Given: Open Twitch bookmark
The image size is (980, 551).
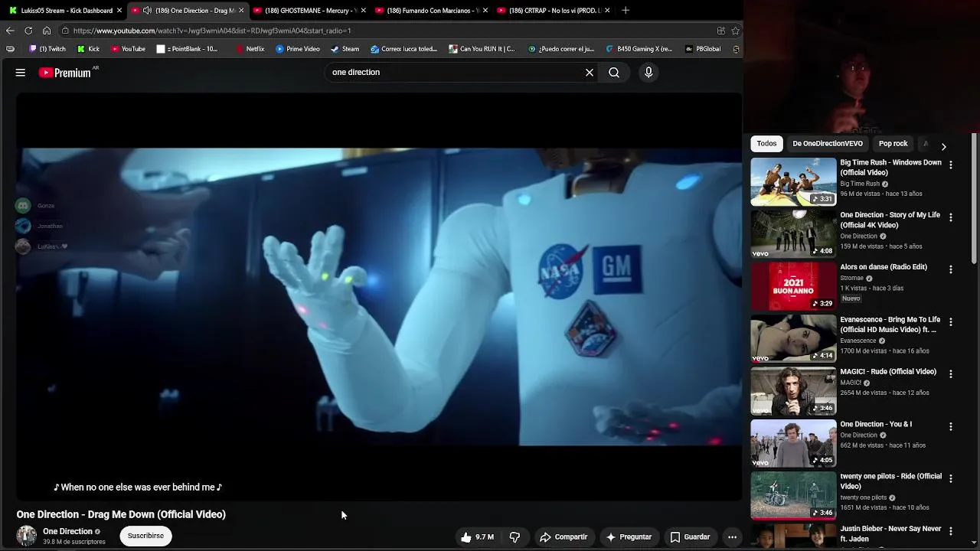Looking at the screenshot, I should pos(47,49).
